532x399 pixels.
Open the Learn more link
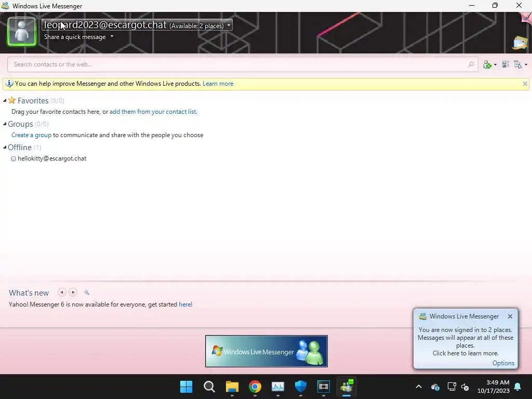(218, 84)
